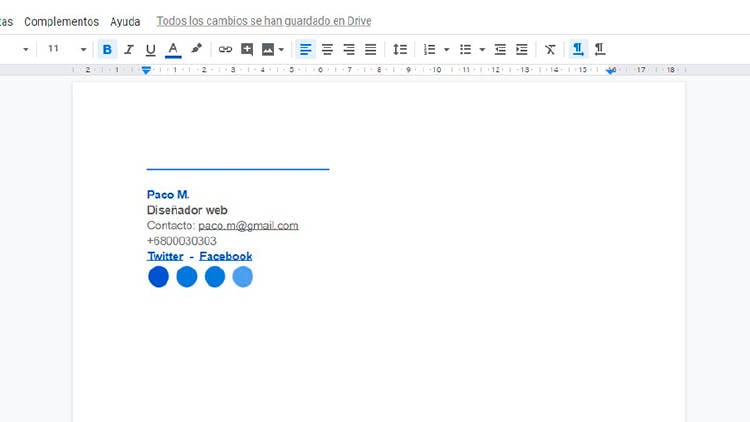Toggle italic text formatting
The width and height of the screenshot is (750, 422).
(129, 49)
